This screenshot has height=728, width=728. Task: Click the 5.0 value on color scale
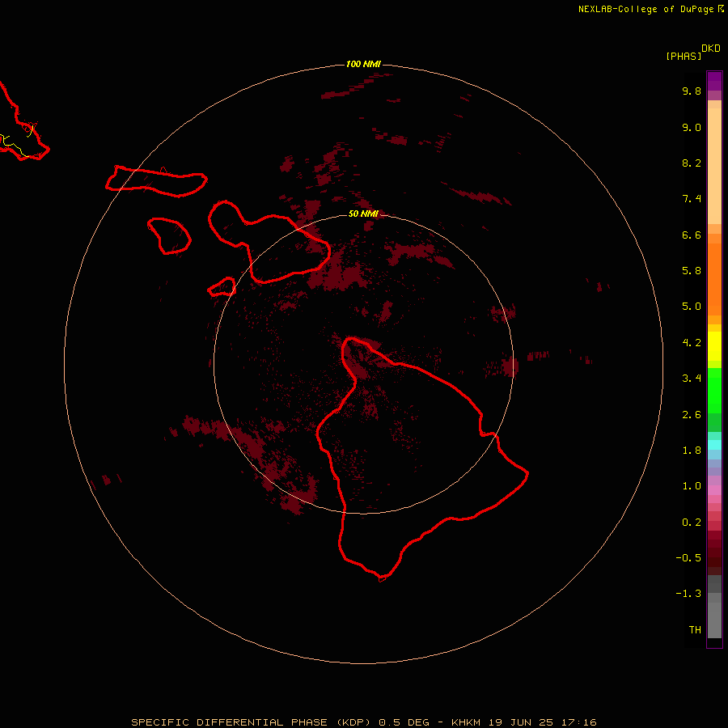(x=692, y=307)
